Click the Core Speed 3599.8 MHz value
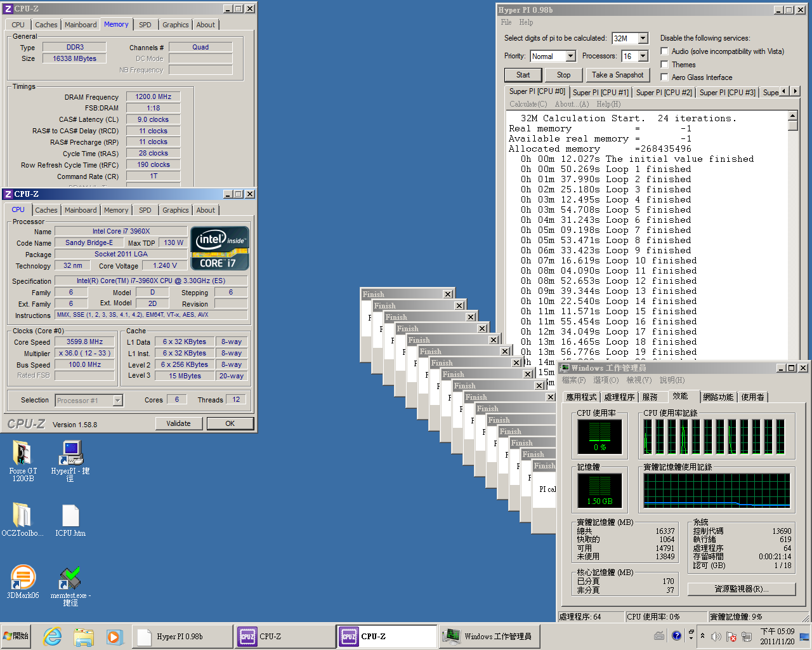This screenshot has height=650, width=812. click(84, 342)
